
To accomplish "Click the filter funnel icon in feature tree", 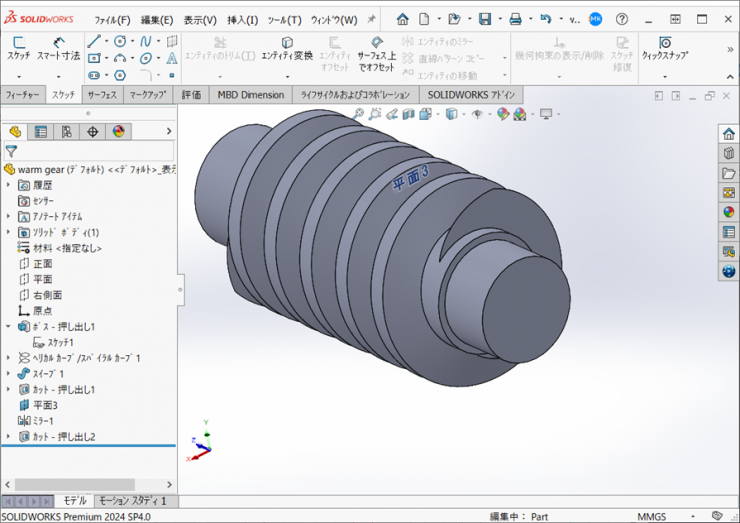I will [11, 152].
